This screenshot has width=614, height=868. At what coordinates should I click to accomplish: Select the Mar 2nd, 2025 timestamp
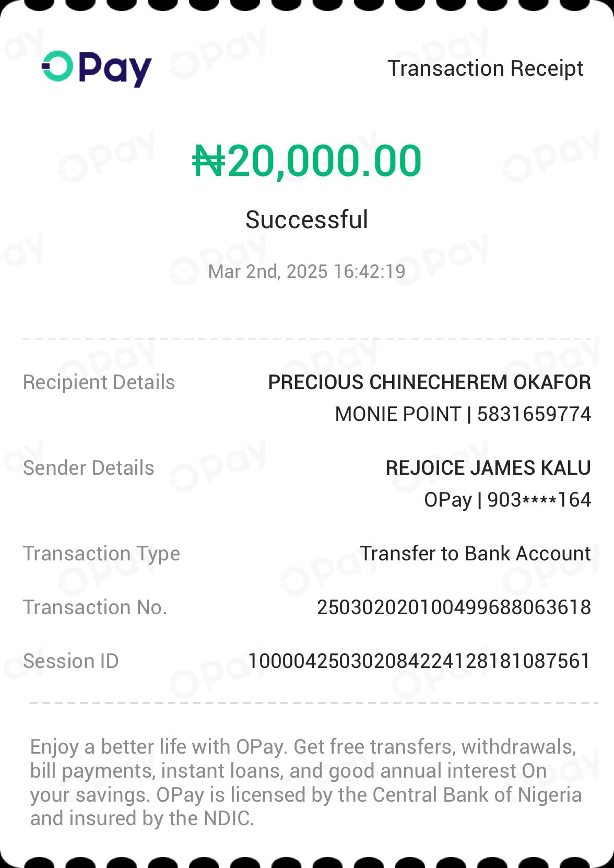(307, 272)
